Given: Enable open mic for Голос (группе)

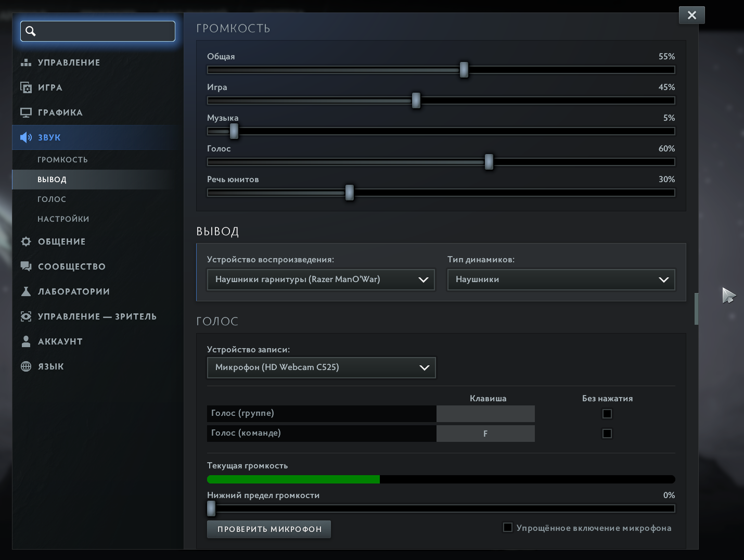Looking at the screenshot, I should 607,414.
